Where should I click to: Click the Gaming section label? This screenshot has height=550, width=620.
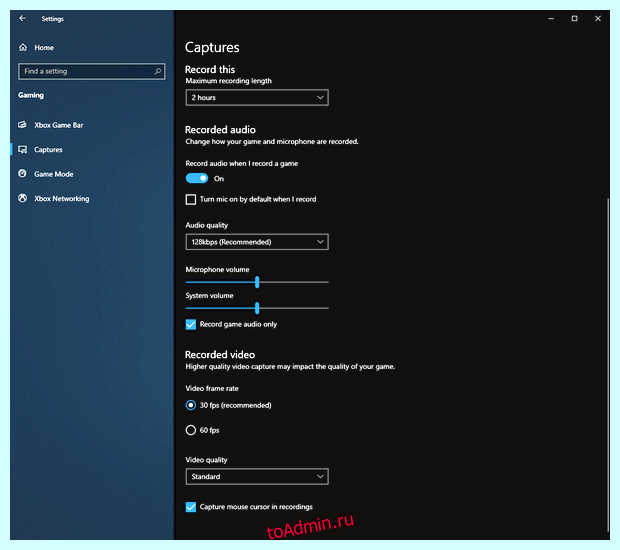31,95
